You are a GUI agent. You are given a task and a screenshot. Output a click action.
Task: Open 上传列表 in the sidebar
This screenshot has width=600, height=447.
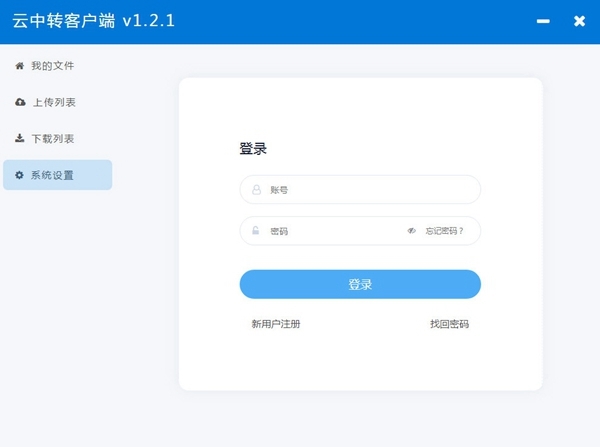(57, 102)
